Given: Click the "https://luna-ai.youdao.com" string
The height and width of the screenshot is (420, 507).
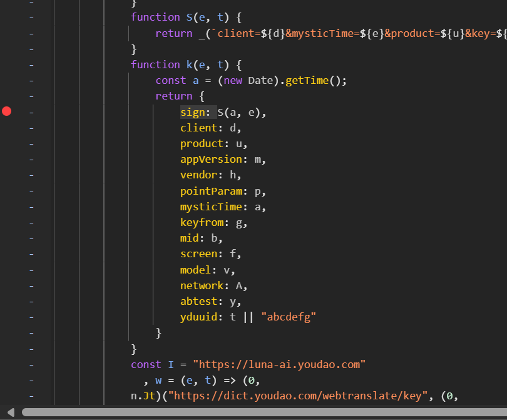Looking at the screenshot, I should pos(279,364).
